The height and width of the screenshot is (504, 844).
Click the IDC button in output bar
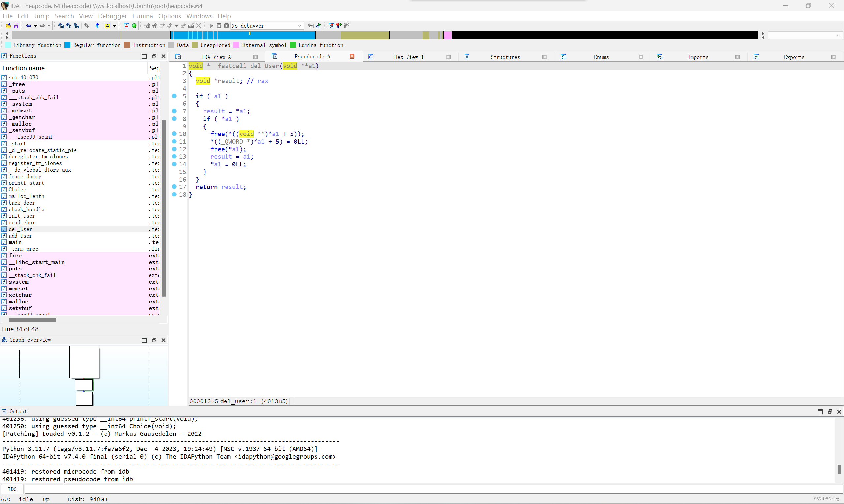click(12, 489)
